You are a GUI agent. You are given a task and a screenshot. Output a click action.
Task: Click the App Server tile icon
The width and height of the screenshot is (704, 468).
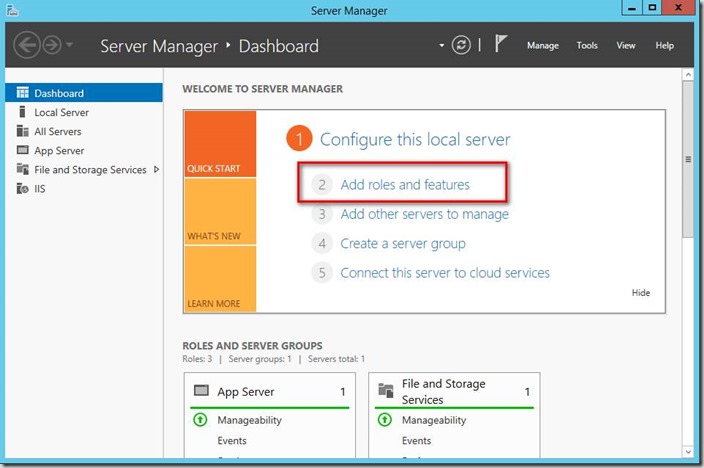201,391
